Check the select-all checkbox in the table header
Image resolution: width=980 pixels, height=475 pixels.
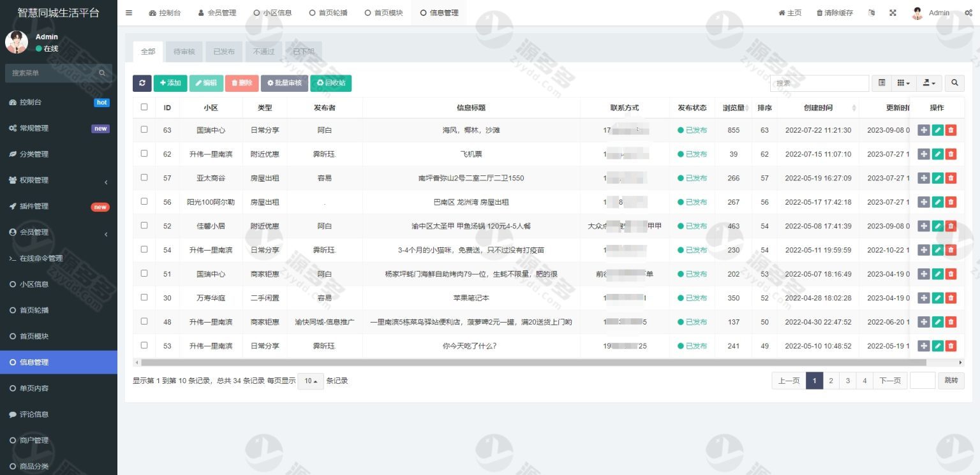(144, 107)
